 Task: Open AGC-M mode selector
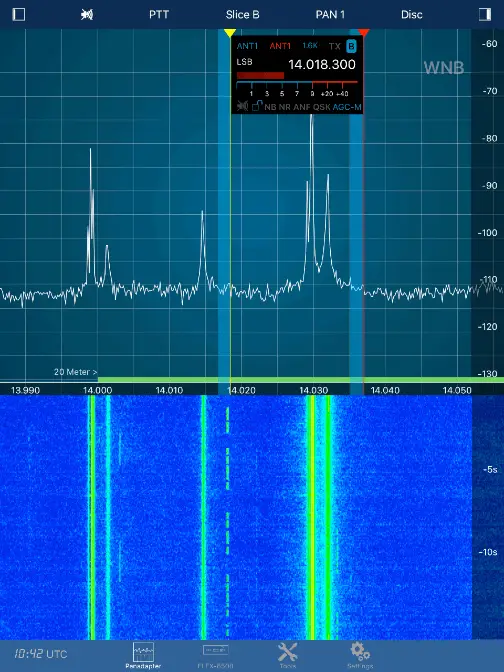(347, 107)
